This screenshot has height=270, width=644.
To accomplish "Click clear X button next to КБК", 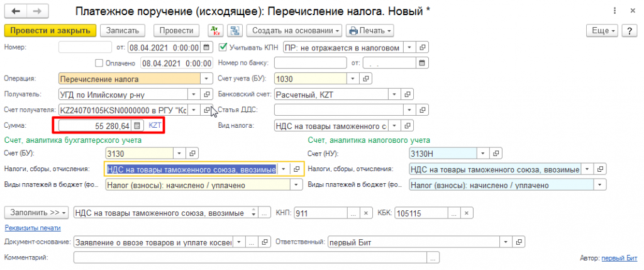I will coord(468,213).
